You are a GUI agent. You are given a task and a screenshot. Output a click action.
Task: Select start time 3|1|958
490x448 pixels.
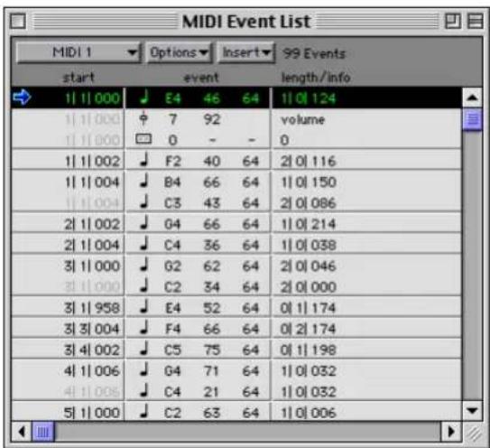tap(91, 308)
